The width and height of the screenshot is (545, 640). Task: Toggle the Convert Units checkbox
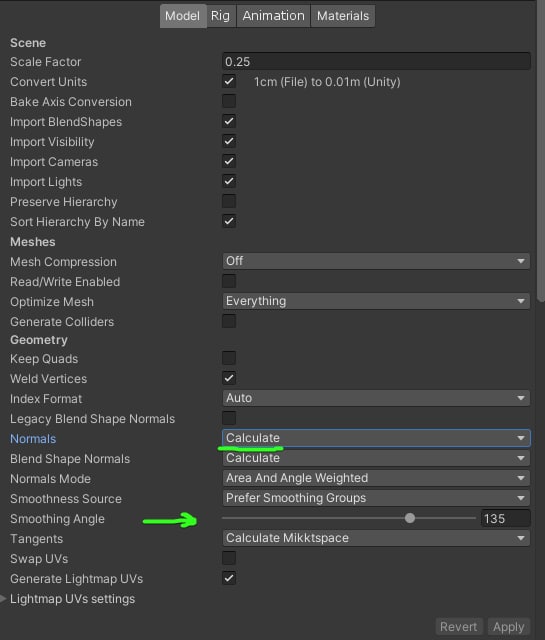229,81
